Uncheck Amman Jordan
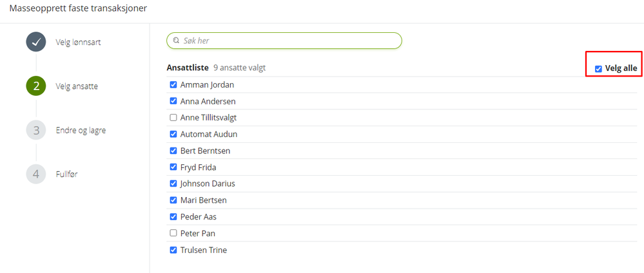 point(173,84)
